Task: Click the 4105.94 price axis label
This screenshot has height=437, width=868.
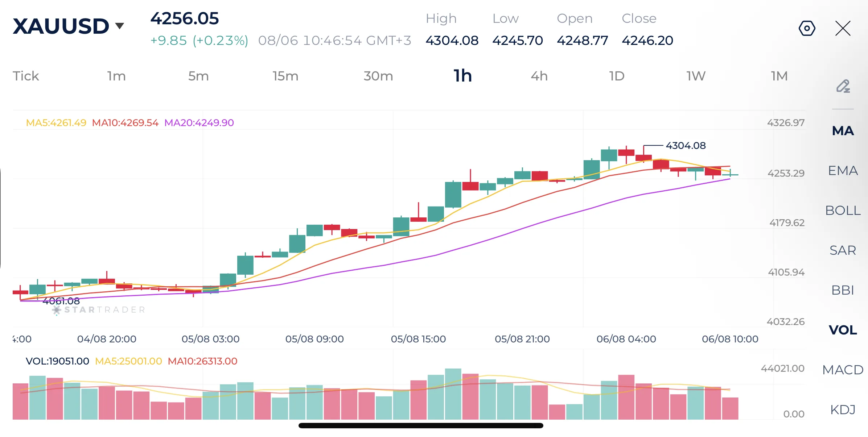Action: (786, 272)
